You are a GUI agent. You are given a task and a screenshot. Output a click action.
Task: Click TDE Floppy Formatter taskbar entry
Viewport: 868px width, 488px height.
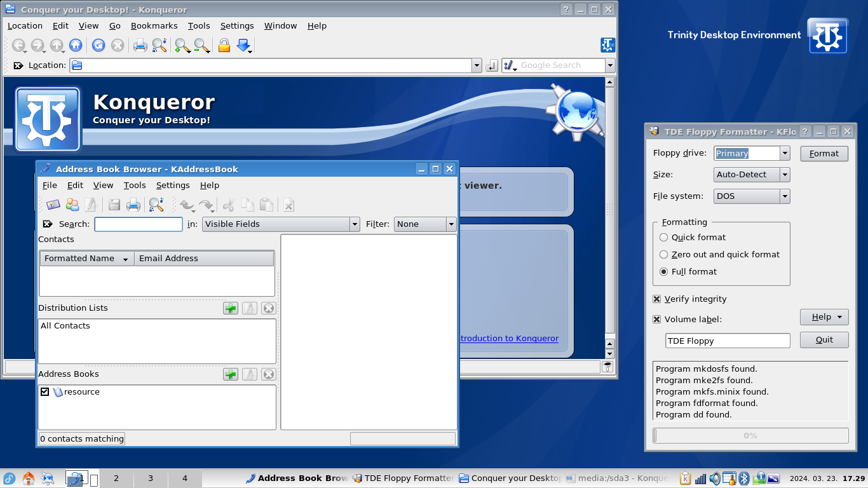(x=403, y=478)
